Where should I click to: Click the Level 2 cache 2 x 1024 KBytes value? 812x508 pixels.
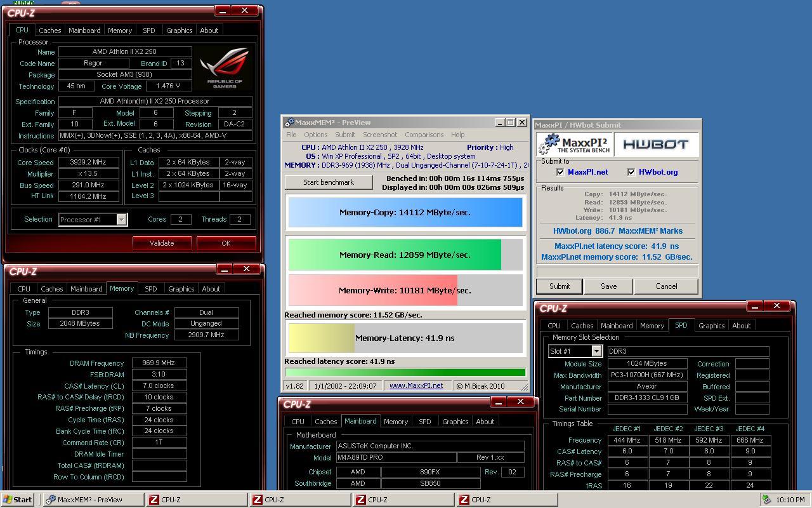coord(188,185)
